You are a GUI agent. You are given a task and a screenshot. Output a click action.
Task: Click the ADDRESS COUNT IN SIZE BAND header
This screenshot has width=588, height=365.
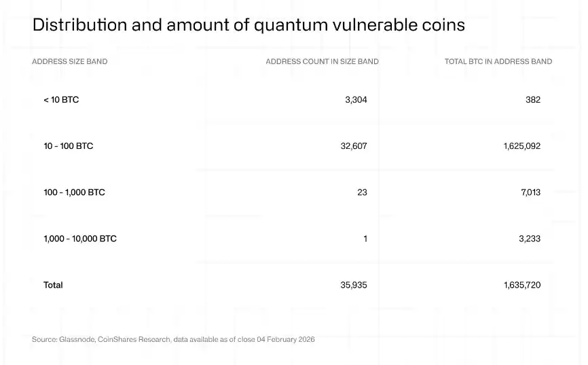click(322, 61)
